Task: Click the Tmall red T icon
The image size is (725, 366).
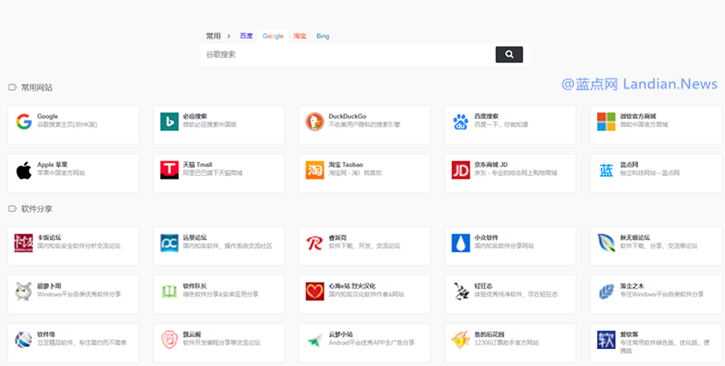Action: [x=169, y=170]
